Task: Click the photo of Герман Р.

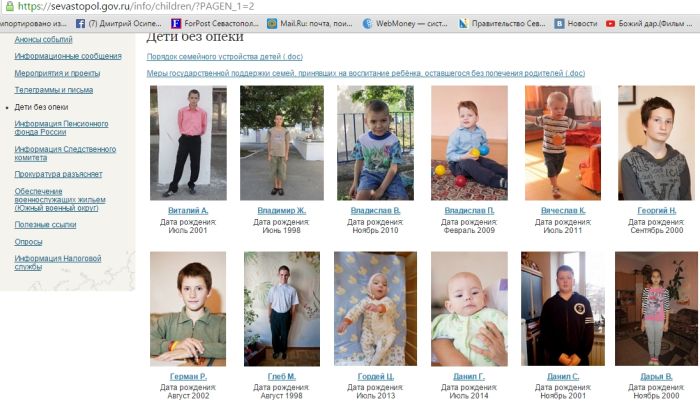Action: (188, 309)
